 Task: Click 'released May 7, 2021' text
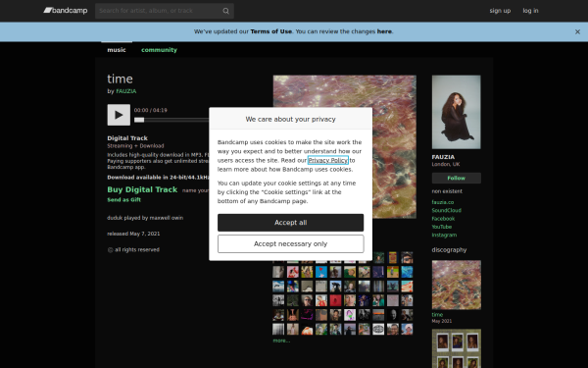pos(133,234)
